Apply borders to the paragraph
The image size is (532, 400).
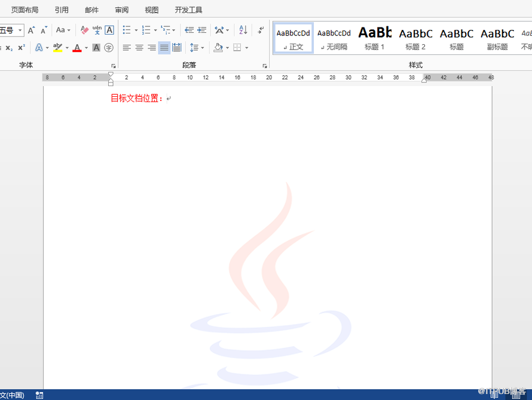[237, 48]
